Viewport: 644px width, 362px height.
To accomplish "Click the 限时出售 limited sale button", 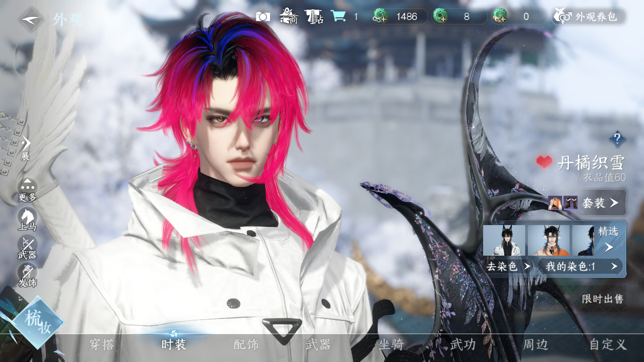I will click(602, 299).
